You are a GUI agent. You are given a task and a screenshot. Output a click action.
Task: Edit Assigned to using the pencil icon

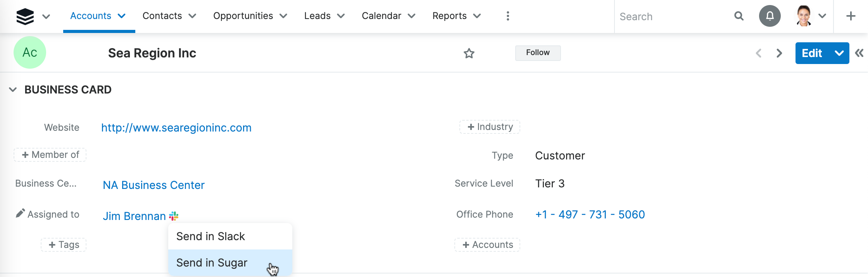[x=20, y=213]
